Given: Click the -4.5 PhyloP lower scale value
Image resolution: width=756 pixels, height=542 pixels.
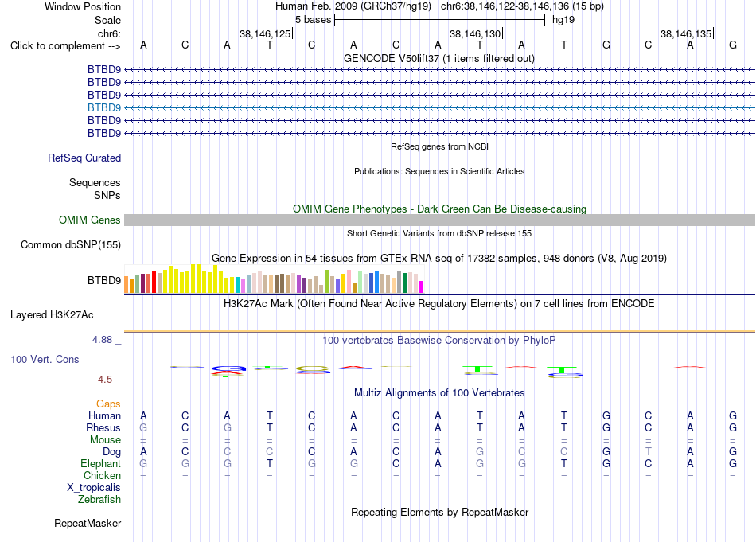Looking at the screenshot, I should click(x=103, y=380).
